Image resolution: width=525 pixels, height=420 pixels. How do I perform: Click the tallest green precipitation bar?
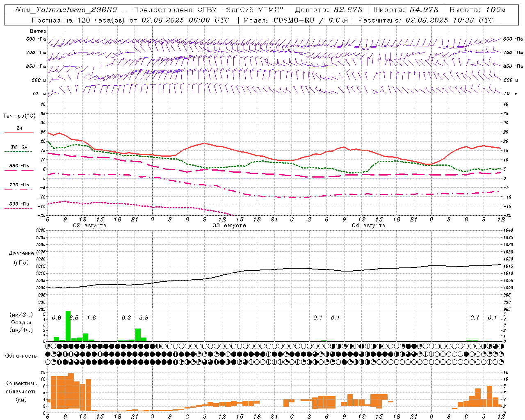coord(68,326)
